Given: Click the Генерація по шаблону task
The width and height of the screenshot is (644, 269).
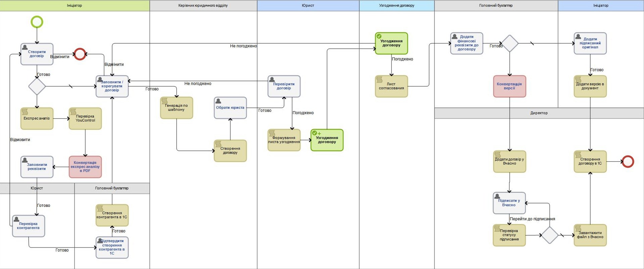Looking at the screenshot, I should point(177,108).
